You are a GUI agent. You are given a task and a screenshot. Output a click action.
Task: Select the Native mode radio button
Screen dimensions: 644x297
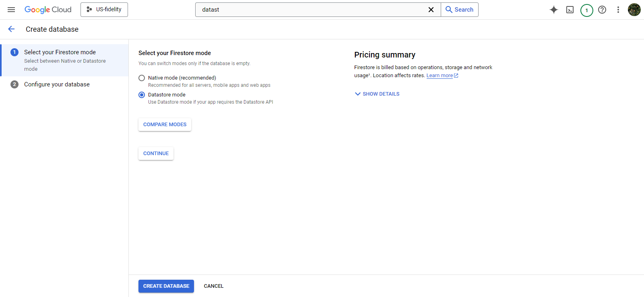pos(142,78)
